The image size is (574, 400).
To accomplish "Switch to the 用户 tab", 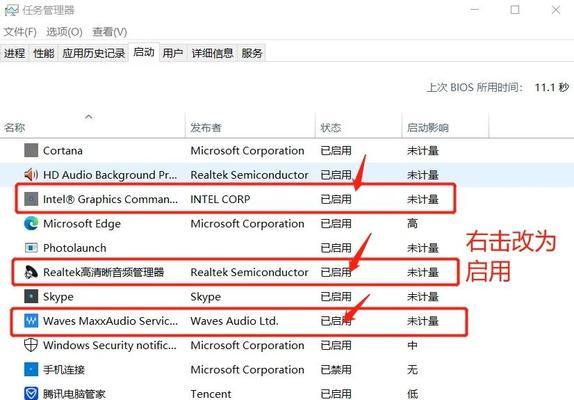I will click(173, 53).
